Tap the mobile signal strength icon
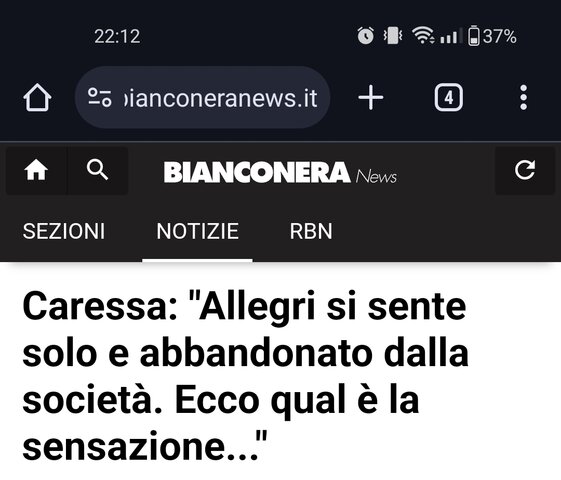Screen dimensions: 561x480 pyautogui.click(x=449, y=36)
